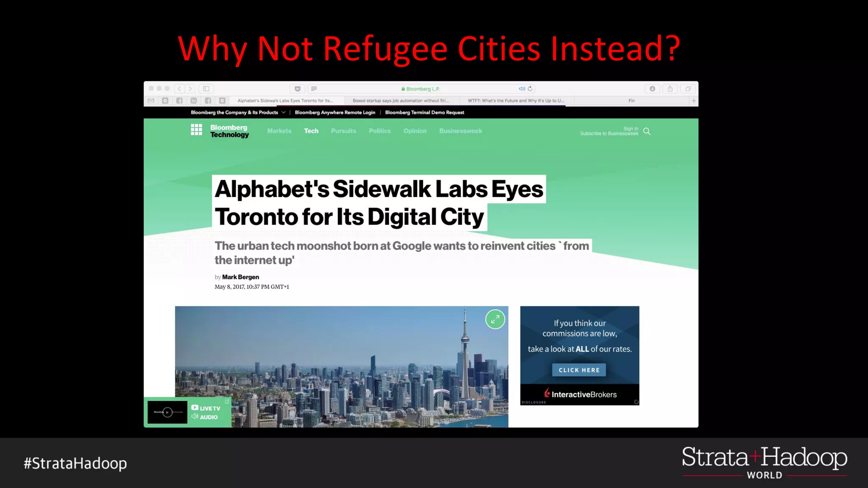
Task: Click Subscribe to Businessweek link
Action: click(x=609, y=133)
